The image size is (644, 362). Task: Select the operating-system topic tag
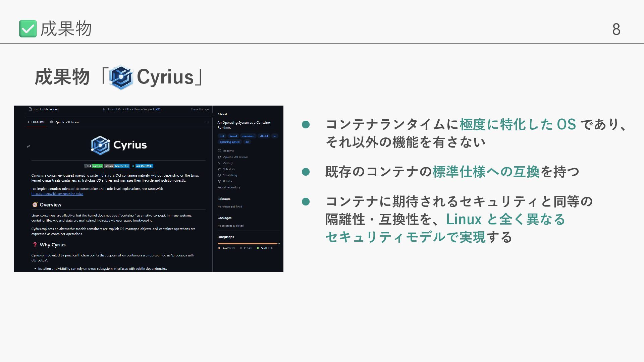(x=230, y=142)
